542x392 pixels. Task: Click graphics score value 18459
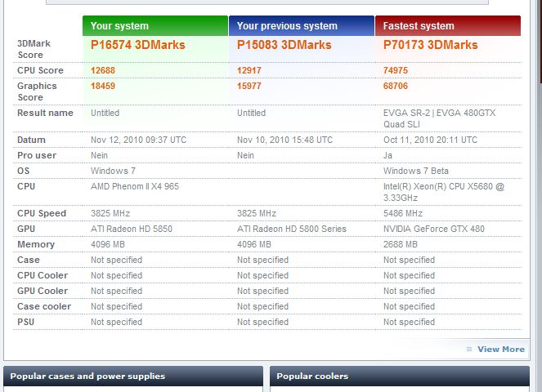(x=103, y=86)
